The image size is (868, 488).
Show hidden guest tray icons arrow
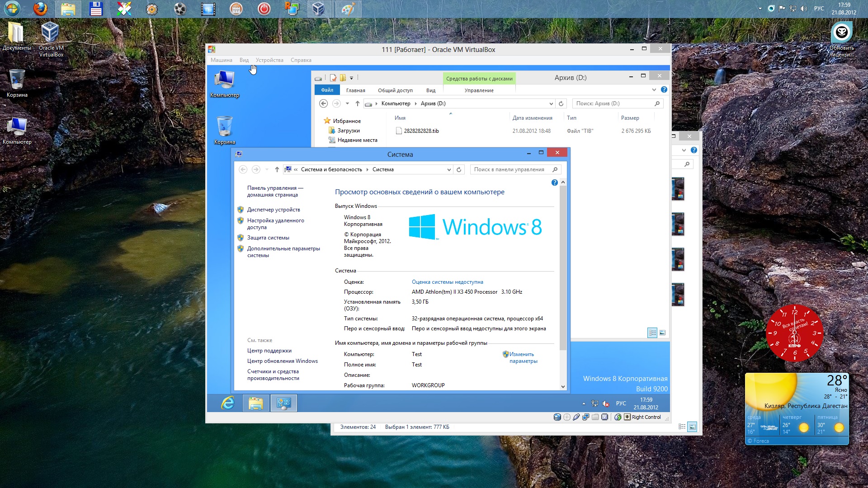point(584,404)
